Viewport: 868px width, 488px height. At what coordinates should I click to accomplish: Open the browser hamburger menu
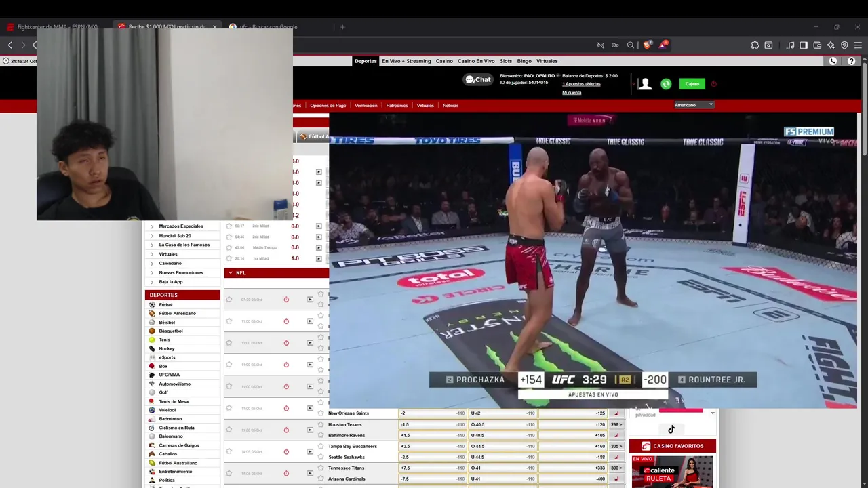pyautogui.click(x=858, y=45)
